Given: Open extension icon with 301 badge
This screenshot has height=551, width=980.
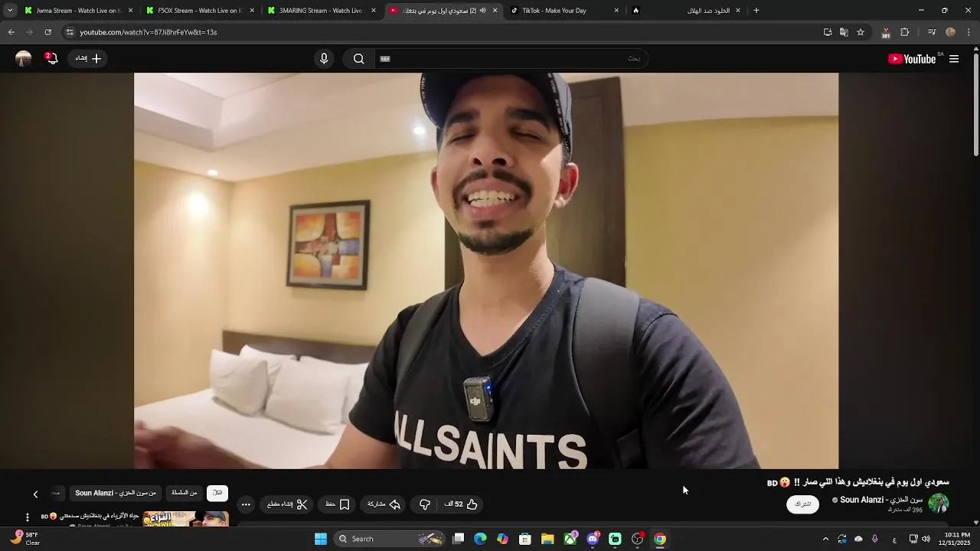Looking at the screenshot, I should 886,33.
